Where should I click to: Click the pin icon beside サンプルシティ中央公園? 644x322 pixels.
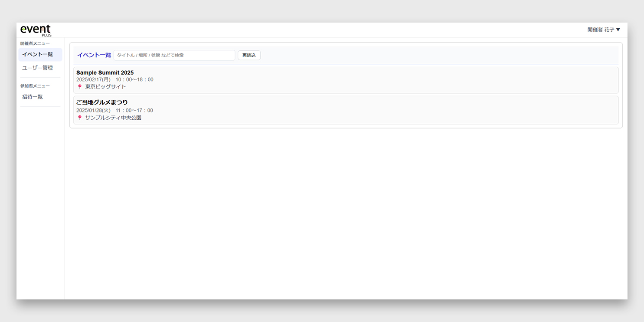79,118
